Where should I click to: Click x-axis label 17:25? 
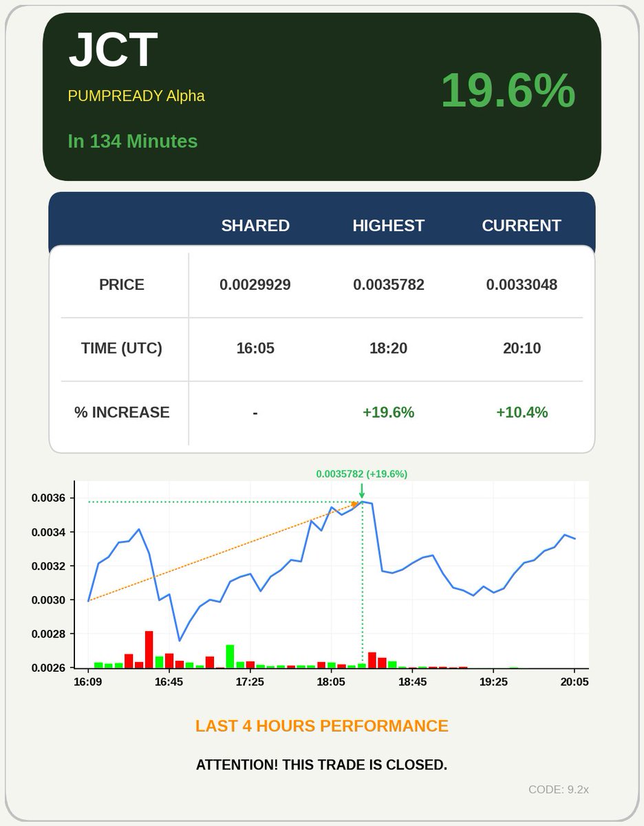click(x=250, y=682)
